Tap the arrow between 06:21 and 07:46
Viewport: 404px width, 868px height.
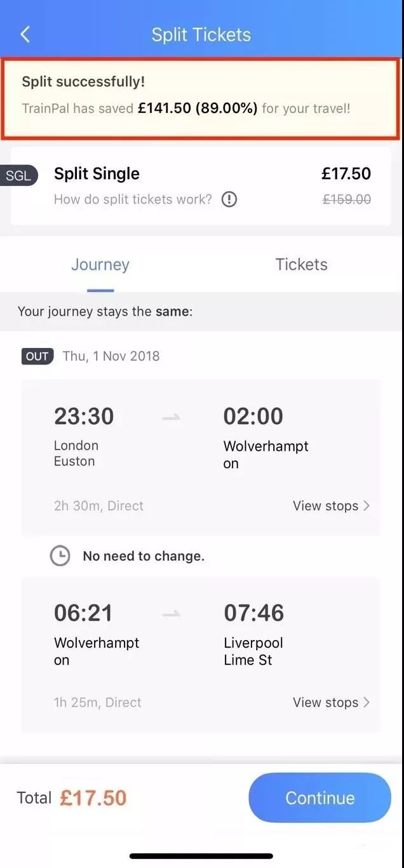pos(171,613)
